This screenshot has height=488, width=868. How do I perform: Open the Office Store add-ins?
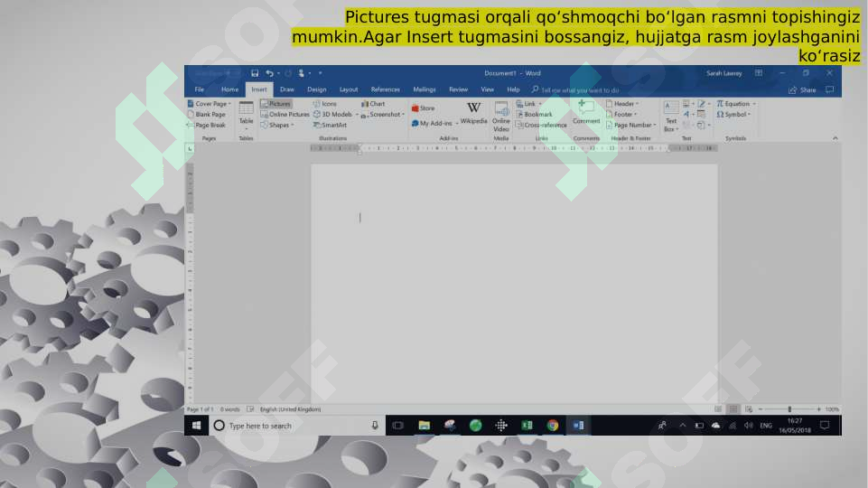(423, 108)
